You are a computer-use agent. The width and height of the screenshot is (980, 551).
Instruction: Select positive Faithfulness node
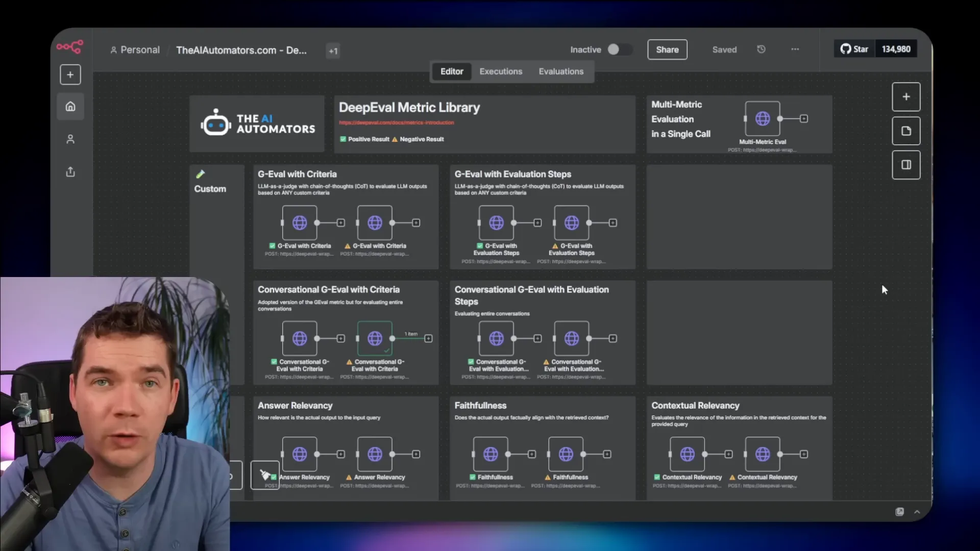point(491,454)
